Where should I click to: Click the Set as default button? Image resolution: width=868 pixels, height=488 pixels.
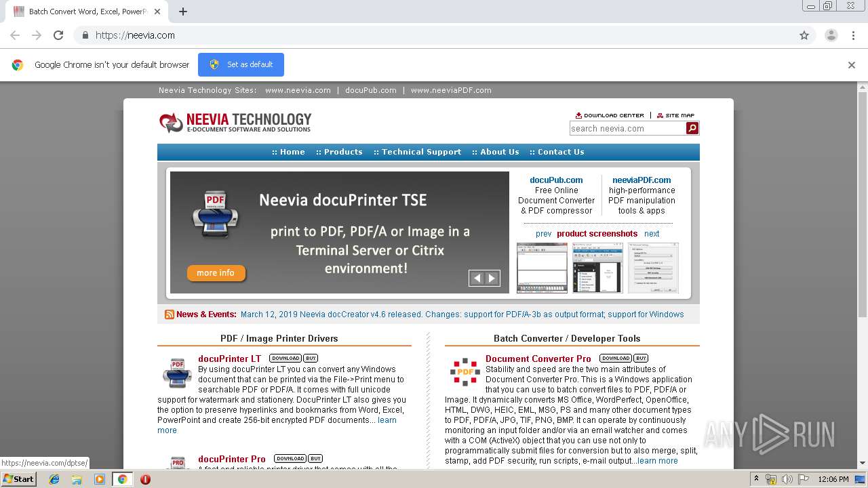click(x=241, y=64)
